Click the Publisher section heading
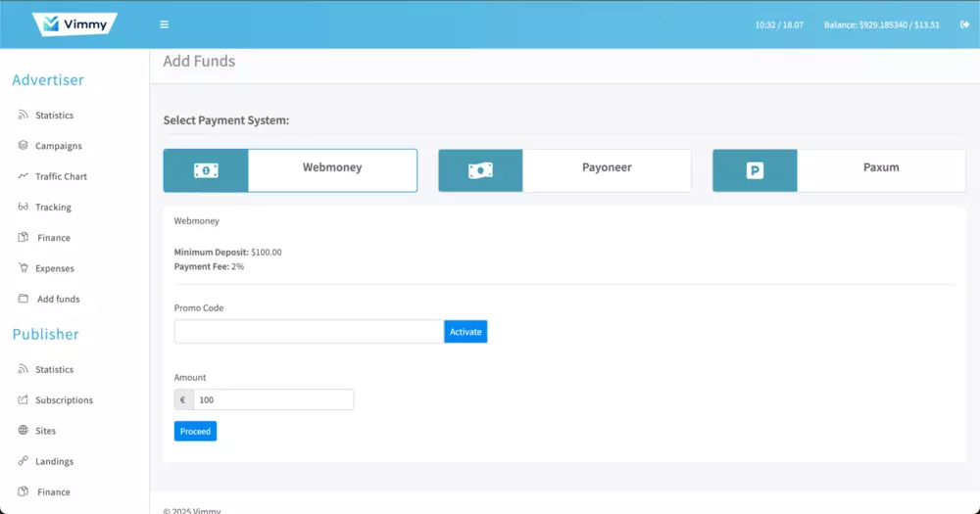980x514 pixels. tap(46, 334)
